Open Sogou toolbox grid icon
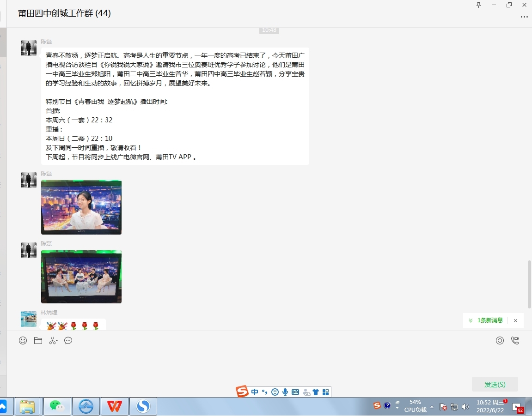Screen dimensions: 532x416 pyautogui.click(x=326, y=392)
